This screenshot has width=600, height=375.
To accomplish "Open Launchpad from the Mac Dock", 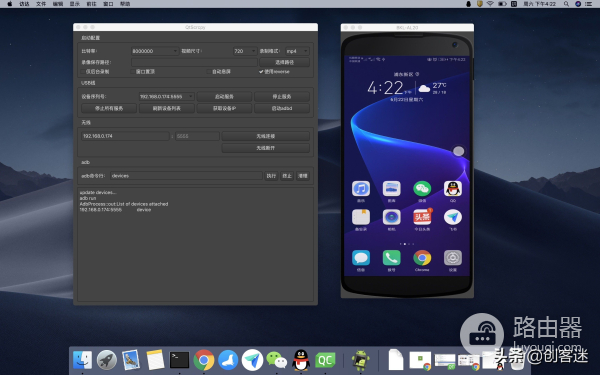I will 107,360.
